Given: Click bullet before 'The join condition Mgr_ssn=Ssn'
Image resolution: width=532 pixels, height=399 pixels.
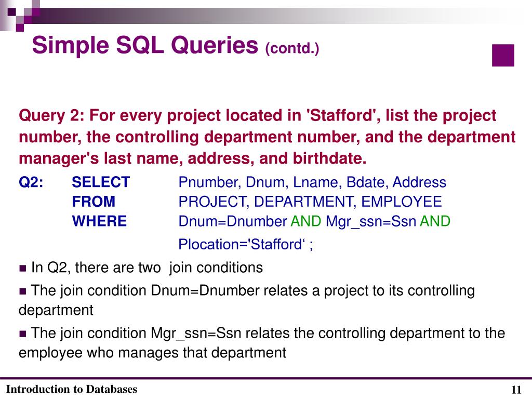Looking at the screenshot, I should pyautogui.click(x=23, y=334).
